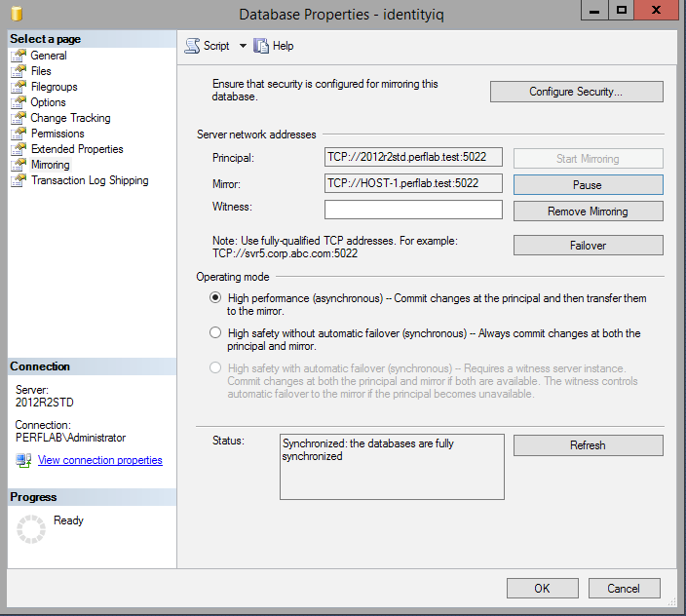Screen dimensions: 686x616
Task: Open the Permissions page
Action: click(x=57, y=134)
